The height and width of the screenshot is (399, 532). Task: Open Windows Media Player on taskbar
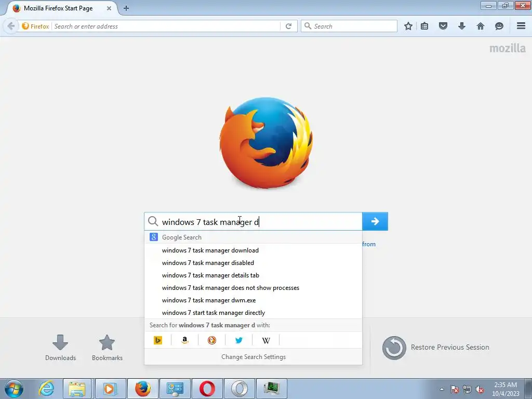point(110,389)
